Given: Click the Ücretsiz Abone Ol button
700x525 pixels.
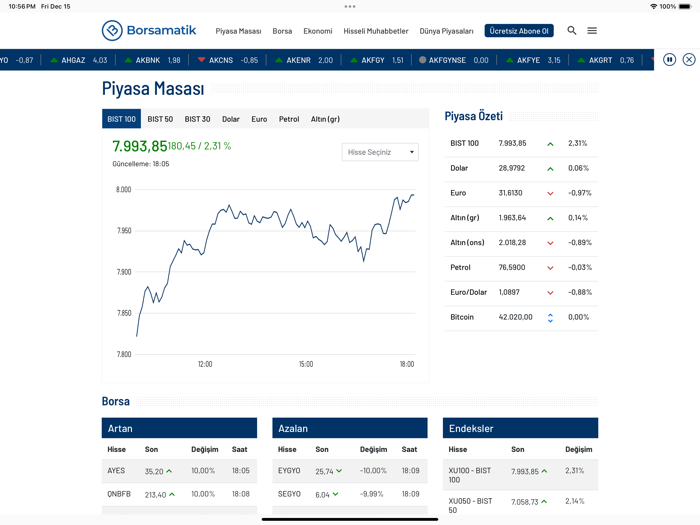Looking at the screenshot, I should 519,31.
